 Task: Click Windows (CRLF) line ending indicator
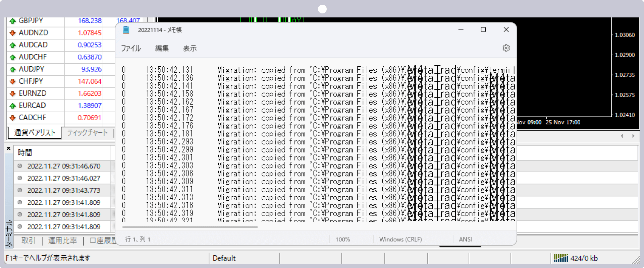point(400,239)
